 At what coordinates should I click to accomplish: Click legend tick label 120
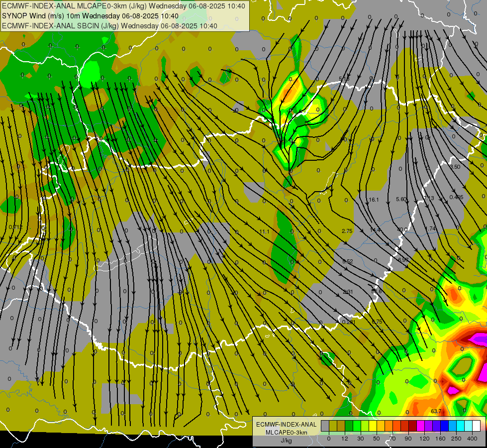(x=424, y=439)
